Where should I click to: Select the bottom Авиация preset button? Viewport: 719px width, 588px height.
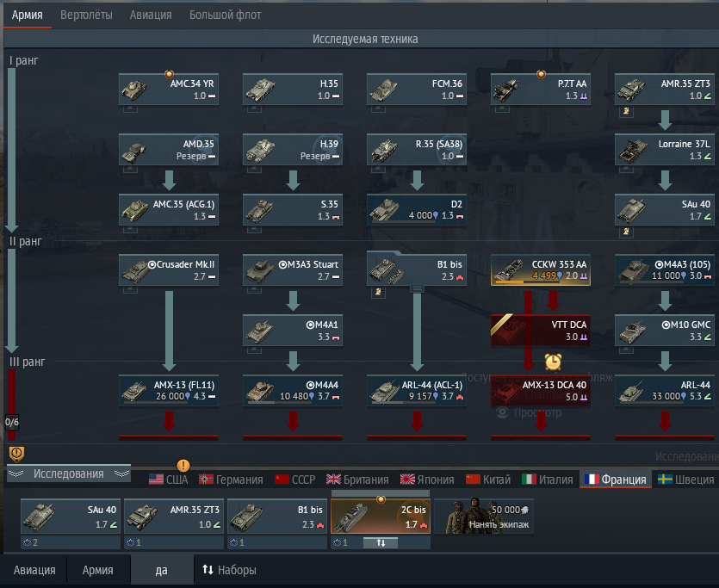coord(34,570)
